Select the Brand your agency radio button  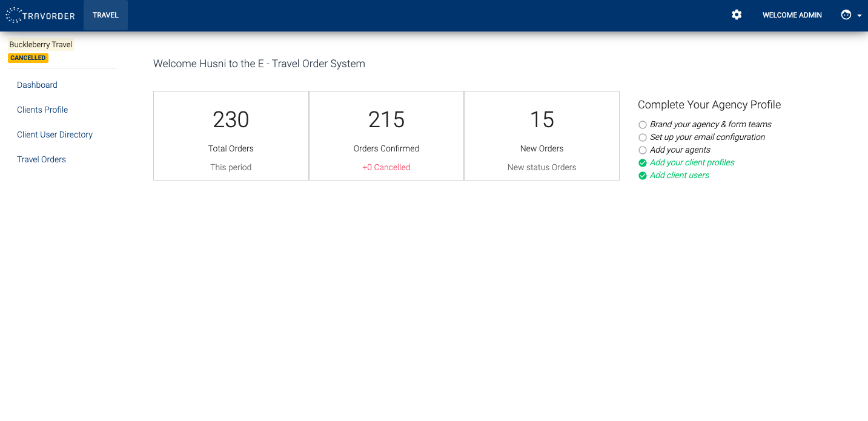[643, 125]
